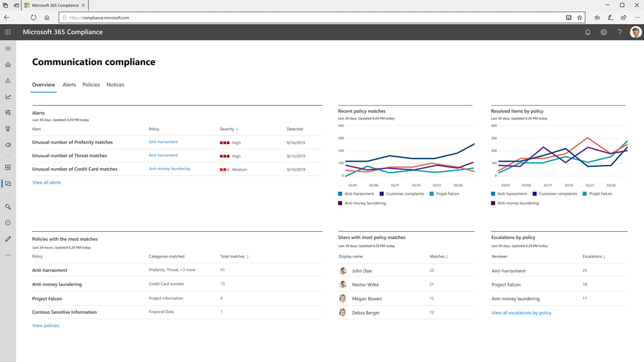The image size is (644, 362).
Task: Add page to favorites star icon
Action: [580, 17]
